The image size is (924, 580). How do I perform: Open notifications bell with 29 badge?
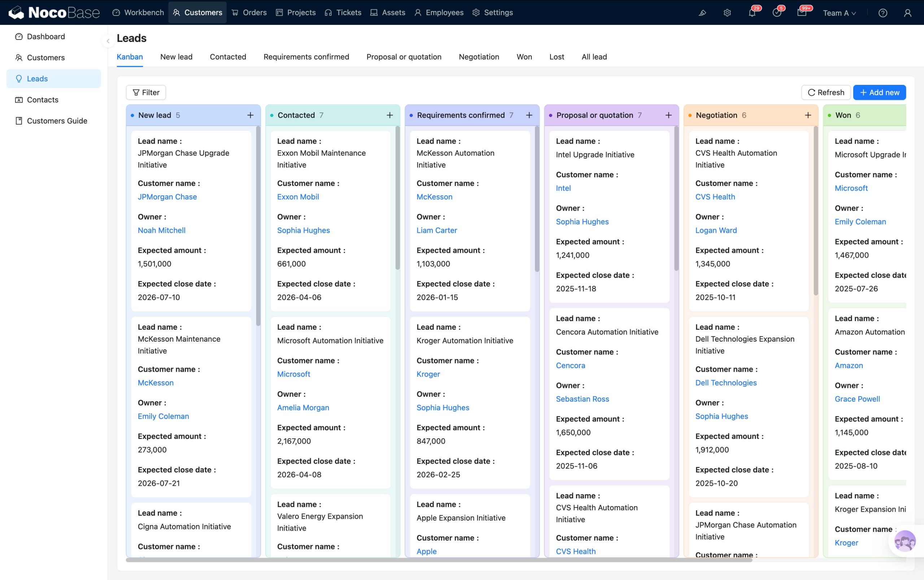(752, 13)
